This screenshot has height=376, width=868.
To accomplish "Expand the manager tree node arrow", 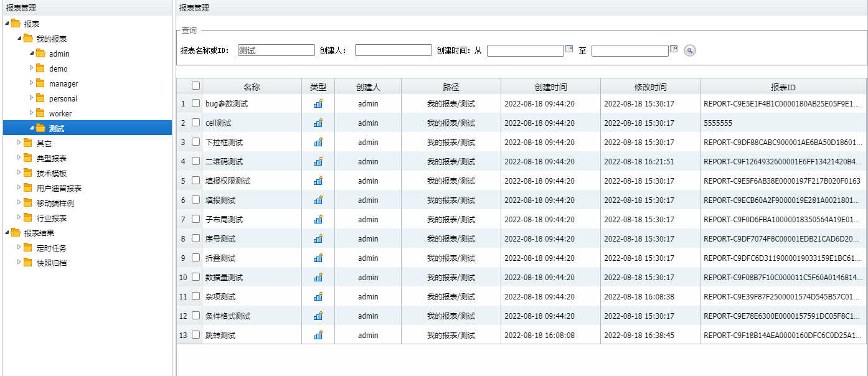I will point(32,83).
